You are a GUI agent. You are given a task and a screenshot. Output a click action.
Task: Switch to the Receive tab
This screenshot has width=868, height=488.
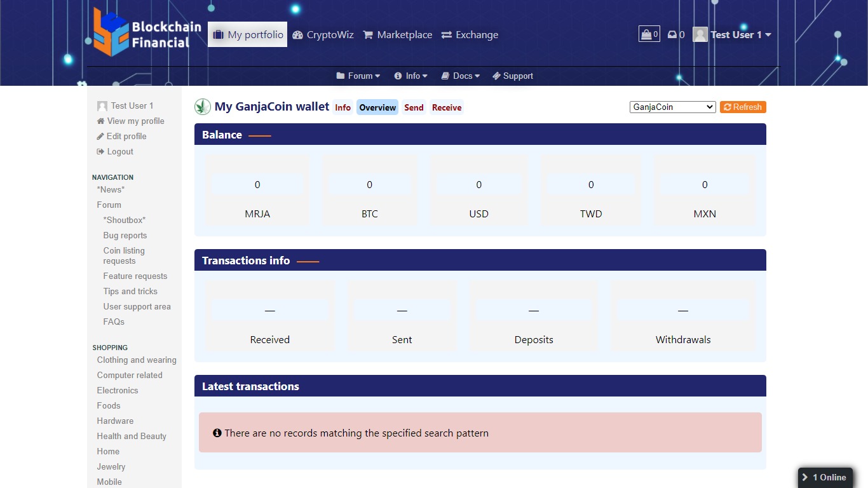[x=447, y=107]
